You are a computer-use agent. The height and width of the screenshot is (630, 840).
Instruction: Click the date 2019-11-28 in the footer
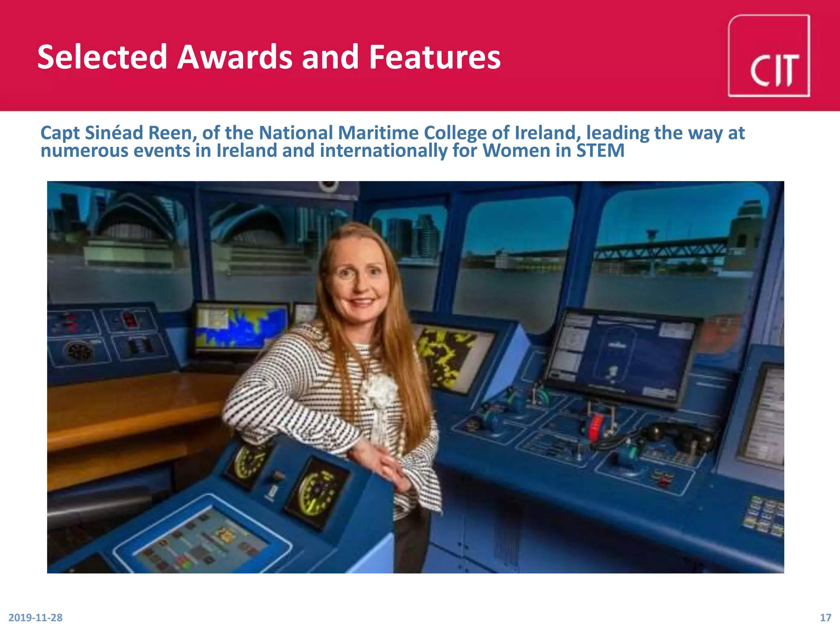35,617
